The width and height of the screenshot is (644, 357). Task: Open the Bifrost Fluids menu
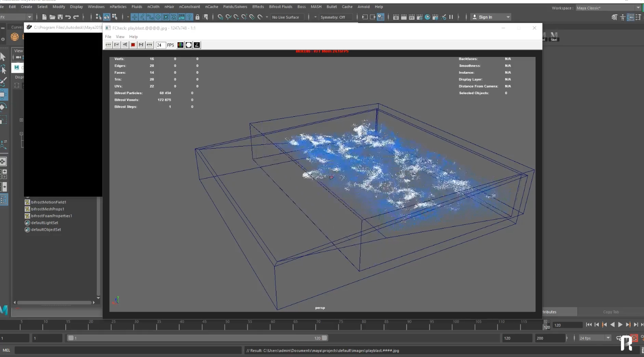pyautogui.click(x=281, y=7)
